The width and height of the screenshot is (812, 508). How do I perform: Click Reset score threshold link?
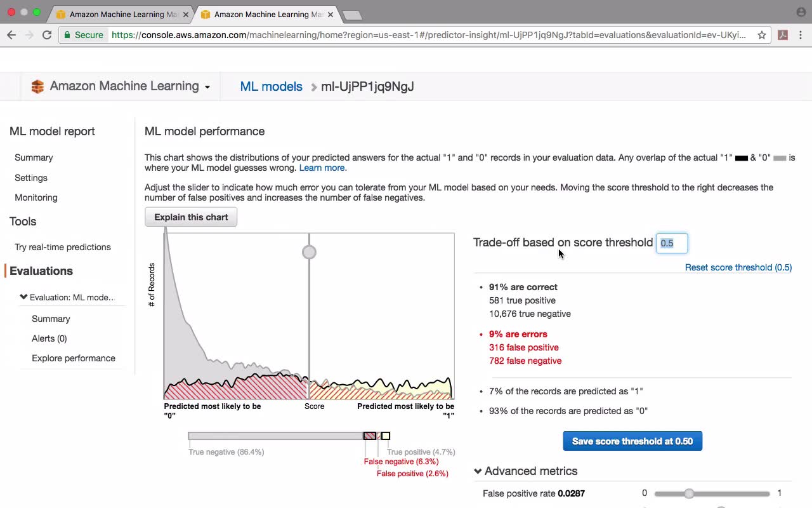point(738,267)
